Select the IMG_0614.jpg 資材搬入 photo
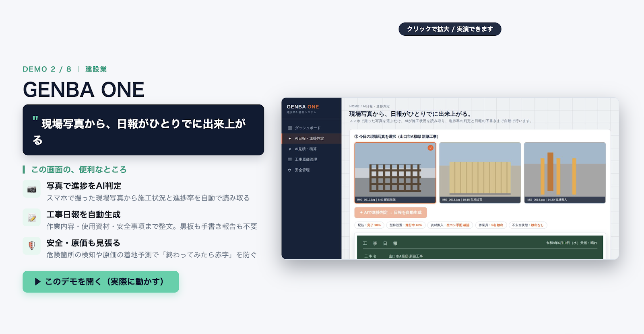The image size is (644, 334). coord(565,173)
